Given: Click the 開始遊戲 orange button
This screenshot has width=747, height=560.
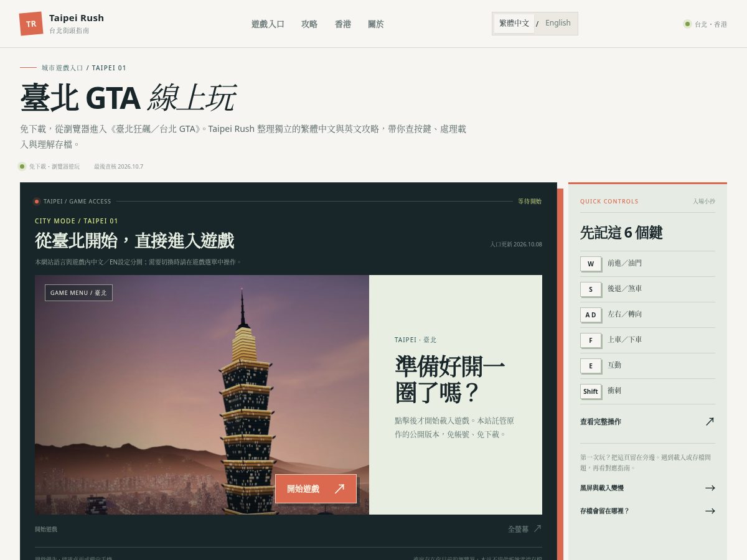Looking at the screenshot, I should (316, 488).
